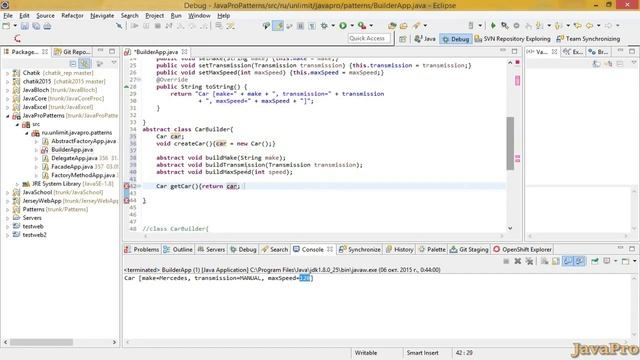The height and width of the screenshot is (360, 640).
Task: Toggle Show Console on Standard Error
Action: point(580,261)
